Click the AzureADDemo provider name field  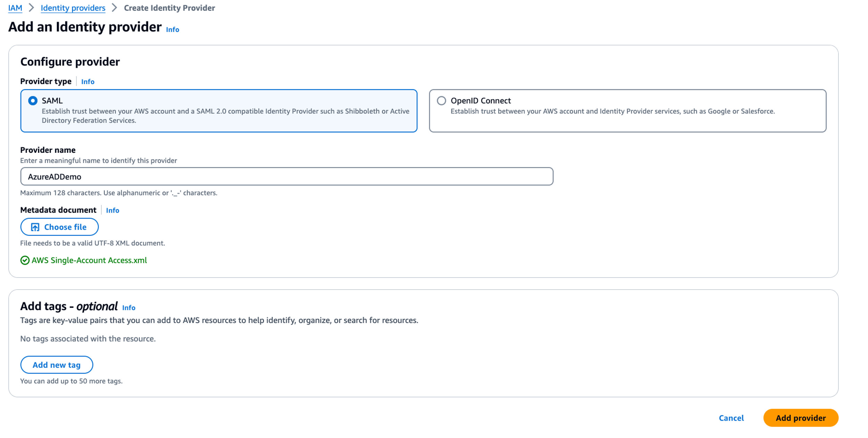[x=286, y=176]
